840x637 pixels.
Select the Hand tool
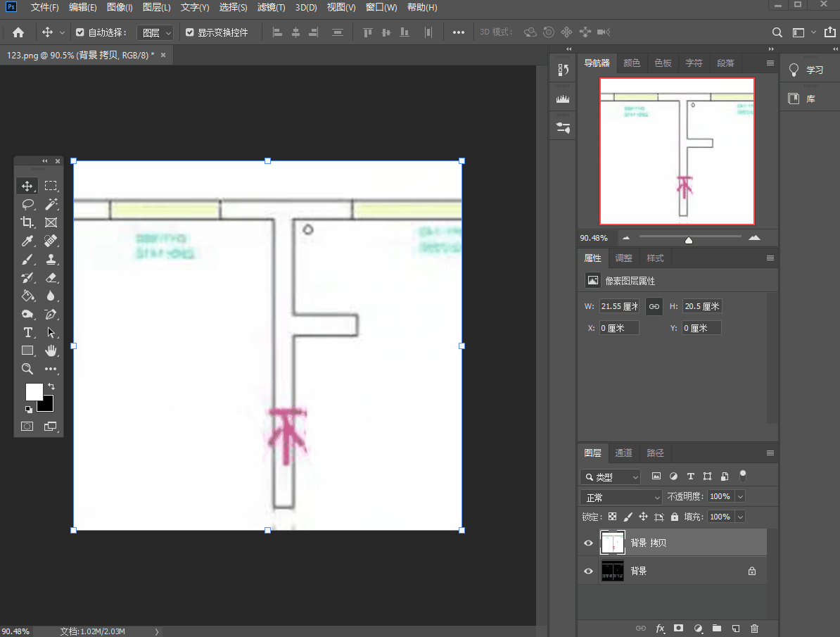(x=51, y=351)
